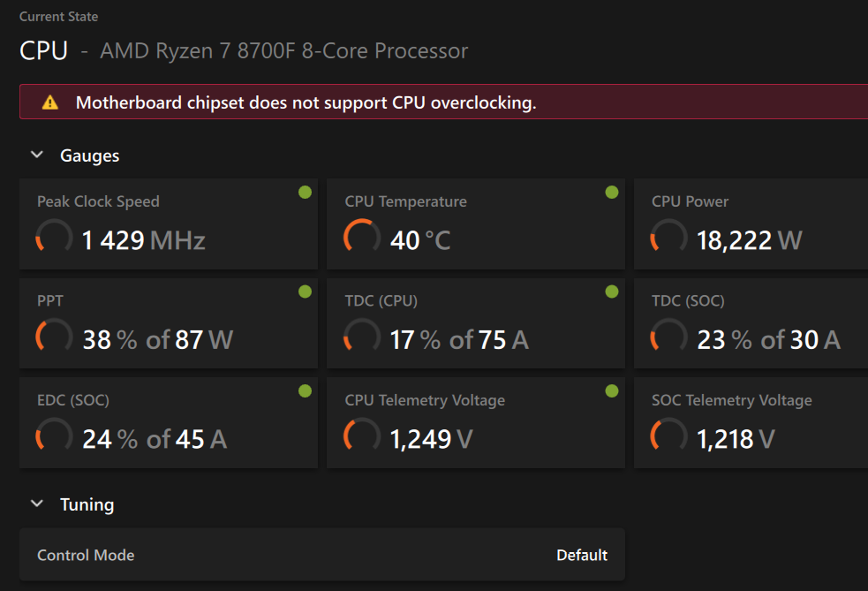Click the TDC (CPU) gauge dial
Viewport: 868px width, 591px height.
click(361, 338)
